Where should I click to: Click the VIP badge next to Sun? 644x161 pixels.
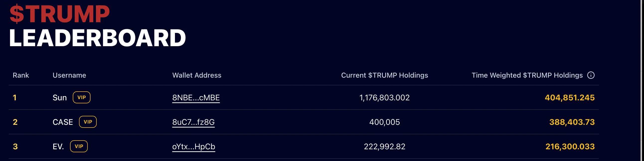click(x=82, y=98)
